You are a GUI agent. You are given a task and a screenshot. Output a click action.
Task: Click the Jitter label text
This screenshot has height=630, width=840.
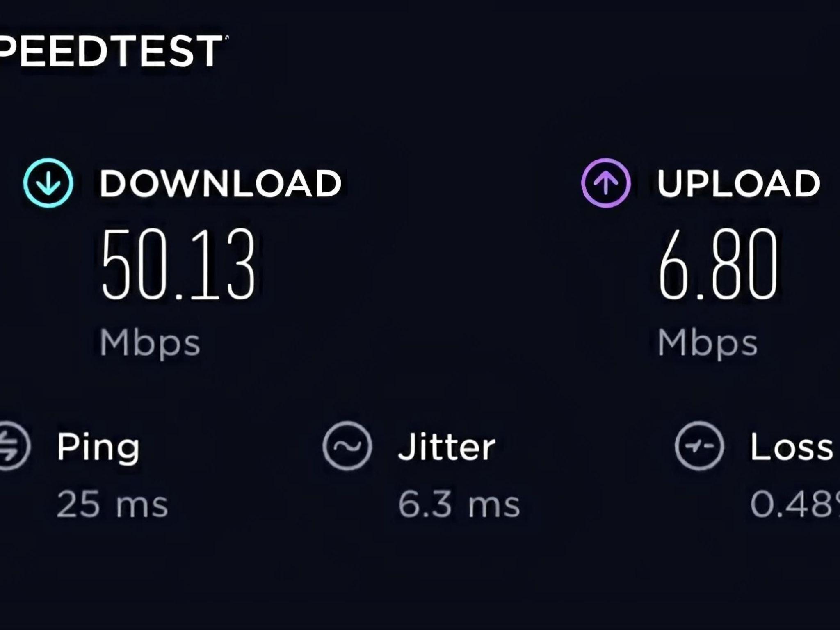coord(447,446)
